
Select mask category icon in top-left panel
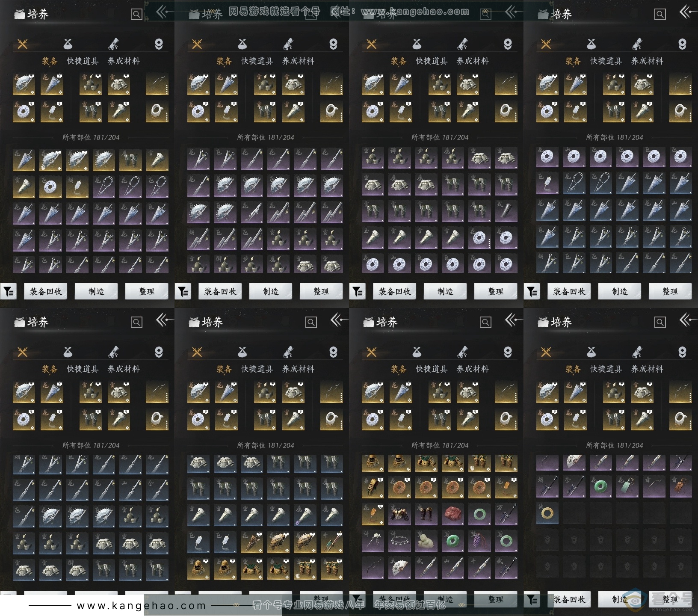[159, 44]
